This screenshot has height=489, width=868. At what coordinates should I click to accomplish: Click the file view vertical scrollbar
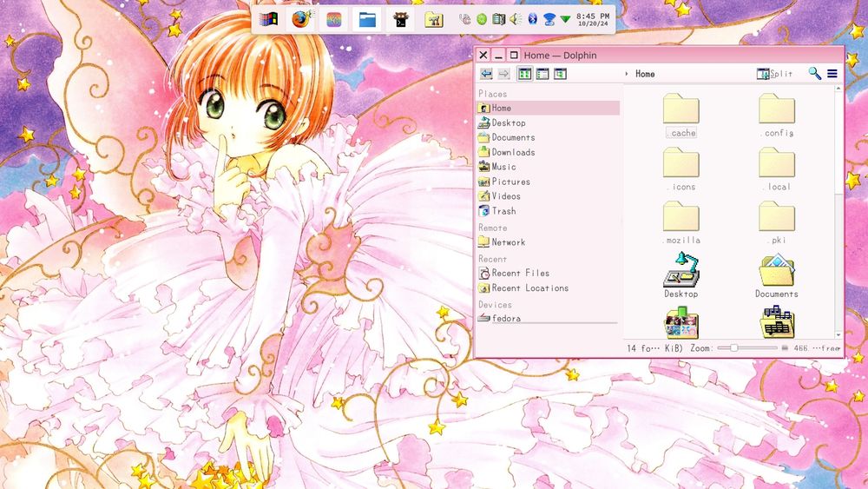point(838,210)
